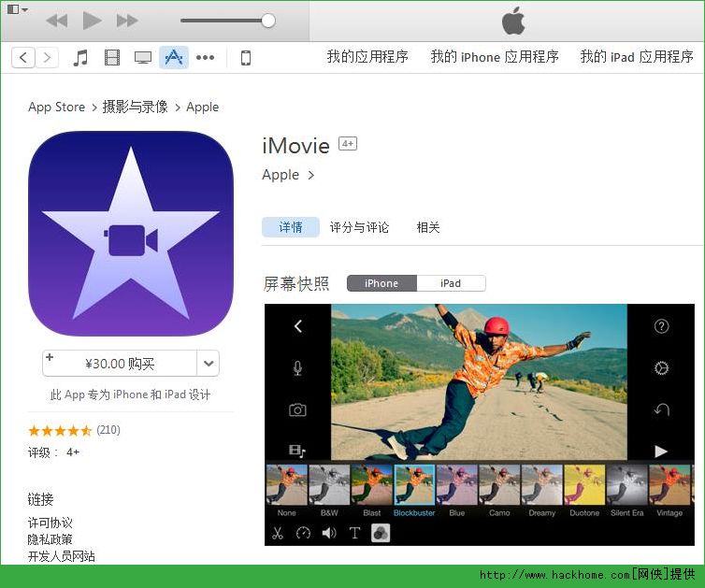
Task: Select the 相关 tab
Action: click(x=428, y=227)
